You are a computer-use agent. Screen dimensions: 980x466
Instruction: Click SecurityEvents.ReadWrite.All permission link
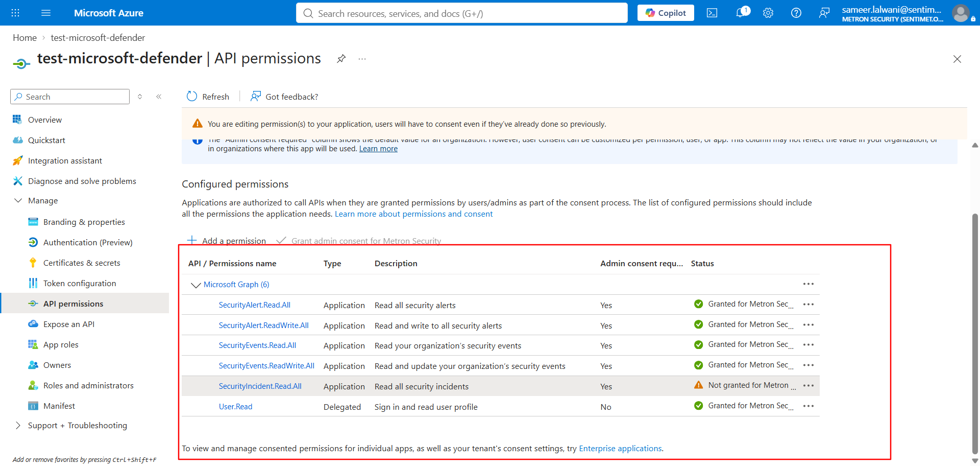pyautogui.click(x=266, y=366)
